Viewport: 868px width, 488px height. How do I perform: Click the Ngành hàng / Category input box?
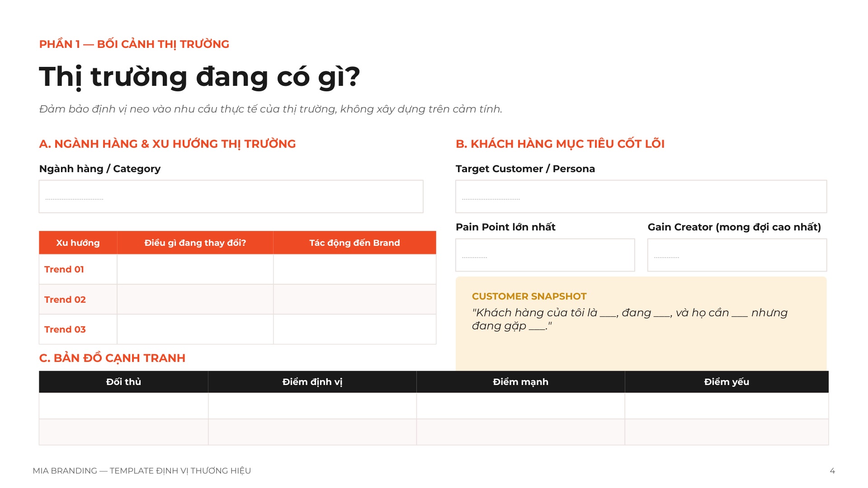coord(231,197)
